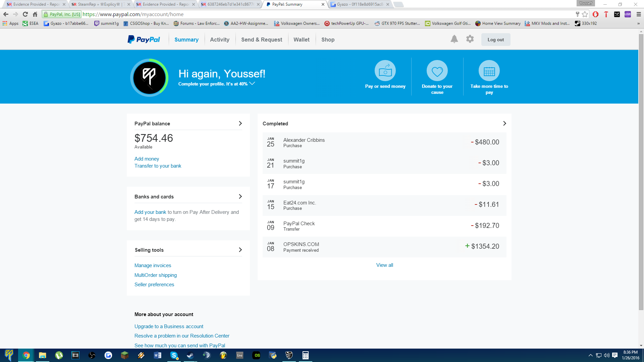The height and width of the screenshot is (362, 644).
Task: Expand the Selling tools arrow
Action: coord(240,250)
